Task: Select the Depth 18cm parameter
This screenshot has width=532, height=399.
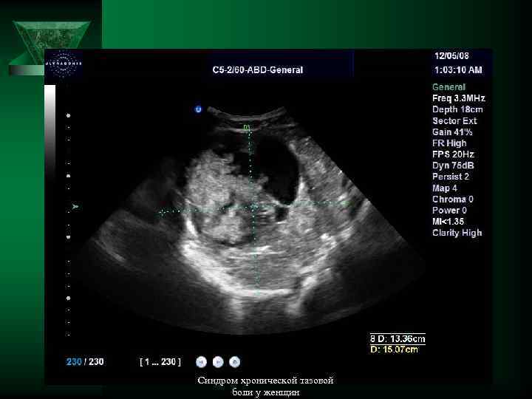Action: [457, 109]
